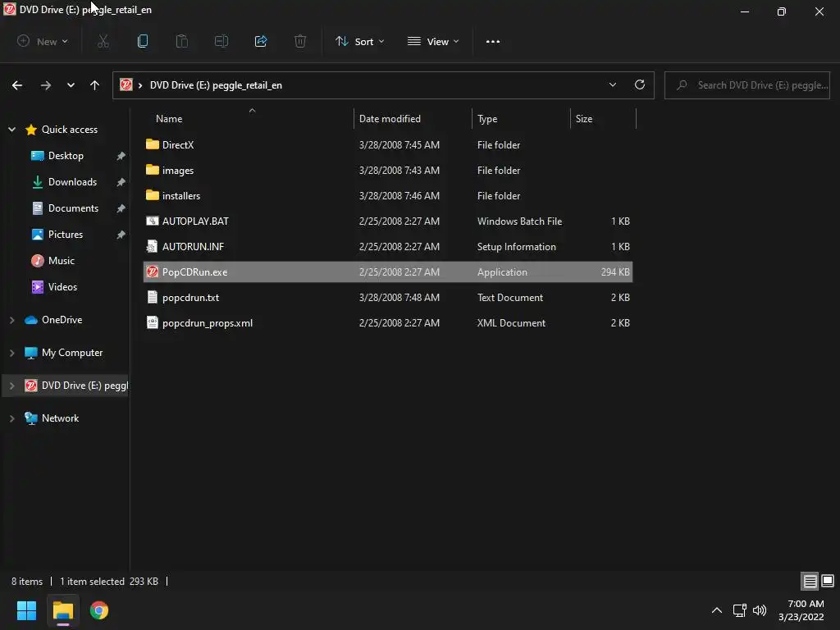Click the Cut scissors icon
Viewport: 840px width, 630px height.
[x=103, y=41]
